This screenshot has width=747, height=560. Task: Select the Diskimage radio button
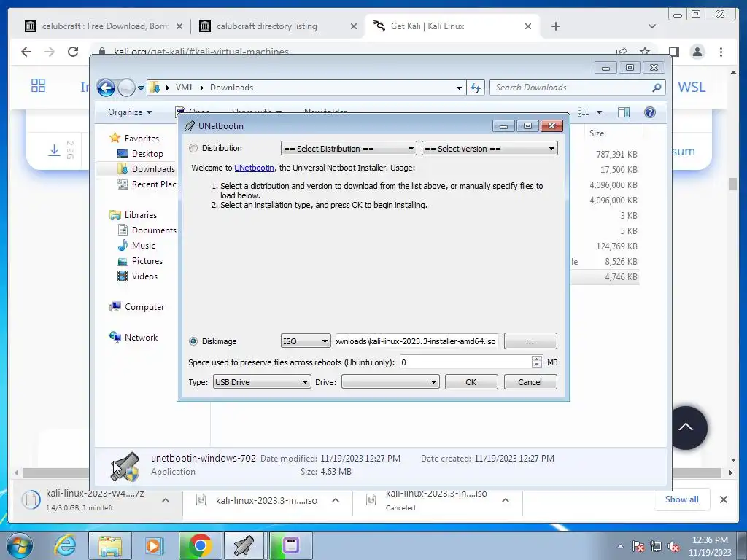[193, 341]
